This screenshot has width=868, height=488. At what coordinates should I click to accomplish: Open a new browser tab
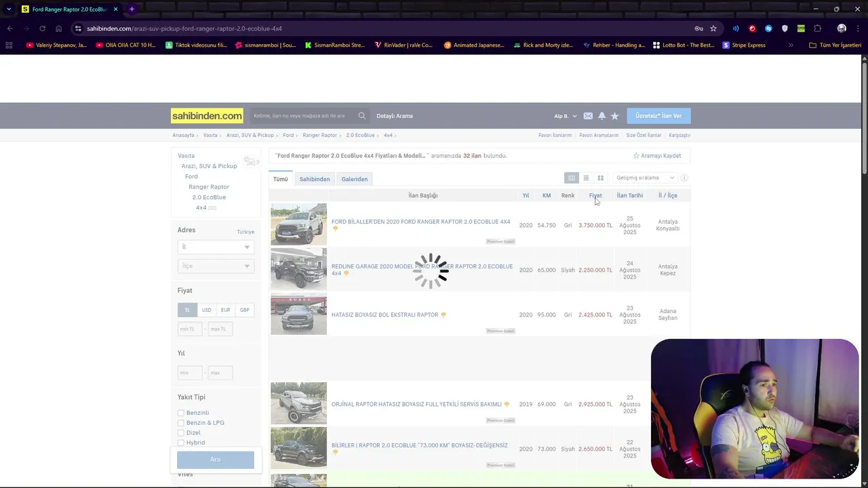pos(132,9)
